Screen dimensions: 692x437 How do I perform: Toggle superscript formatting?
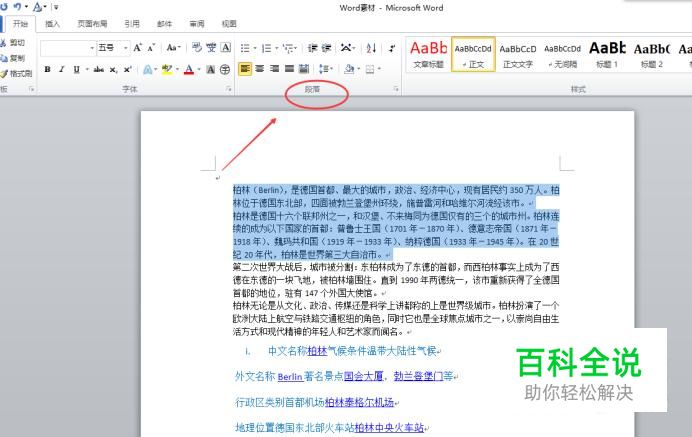(x=128, y=69)
